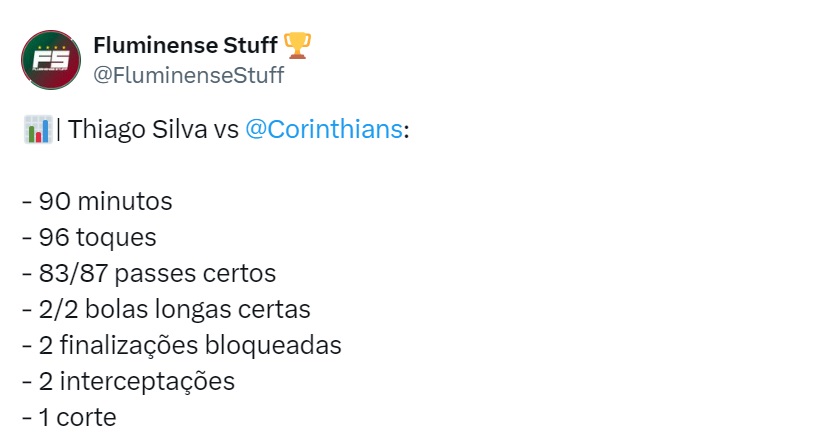Click the words 'passes certos'
Screen dimensions: 825x447
pos(195,274)
